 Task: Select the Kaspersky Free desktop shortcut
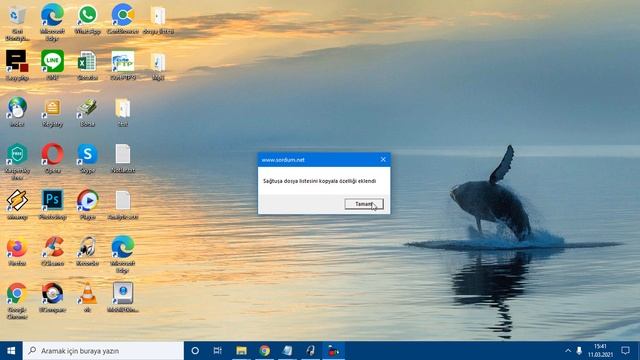[17, 162]
